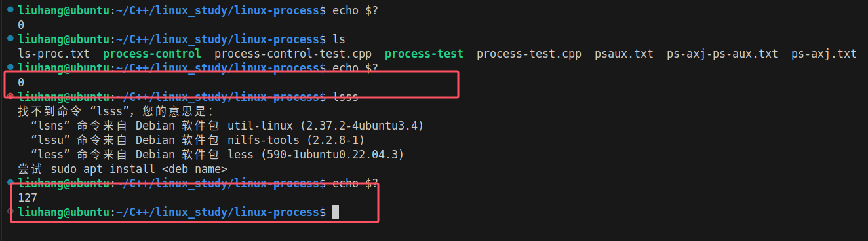Click the red error marker beside lsss command
868x241 pixels.
[x=10, y=96]
